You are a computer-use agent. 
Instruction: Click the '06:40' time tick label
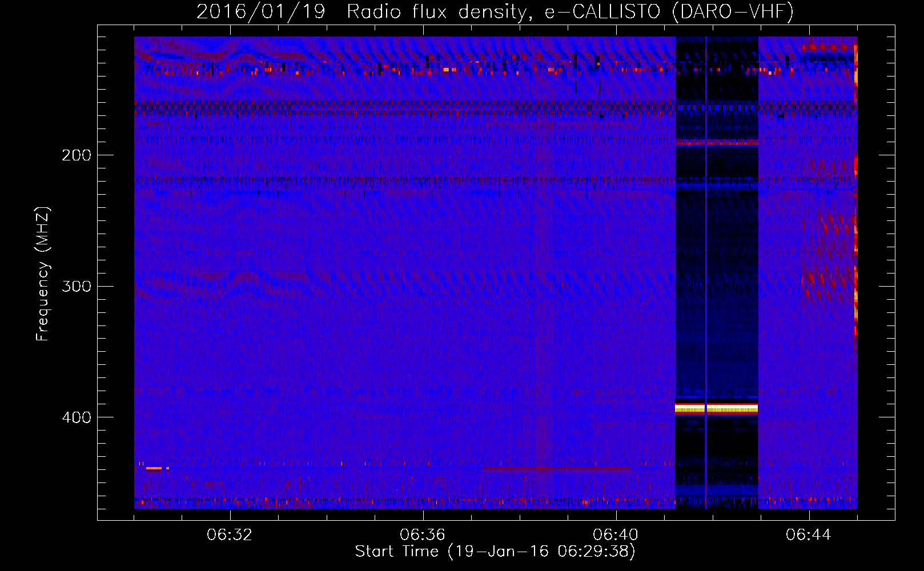pyautogui.click(x=616, y=535)
